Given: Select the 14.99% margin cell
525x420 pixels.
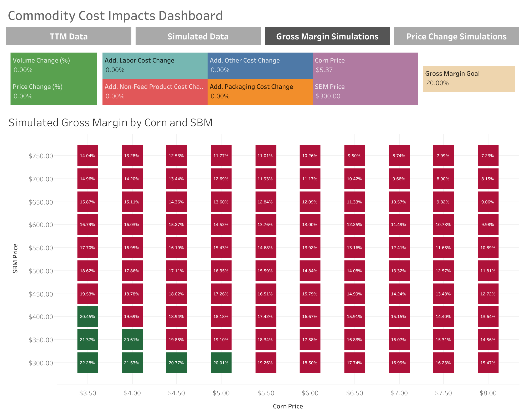Looking at the screenshot, I should tap(355, 294).
